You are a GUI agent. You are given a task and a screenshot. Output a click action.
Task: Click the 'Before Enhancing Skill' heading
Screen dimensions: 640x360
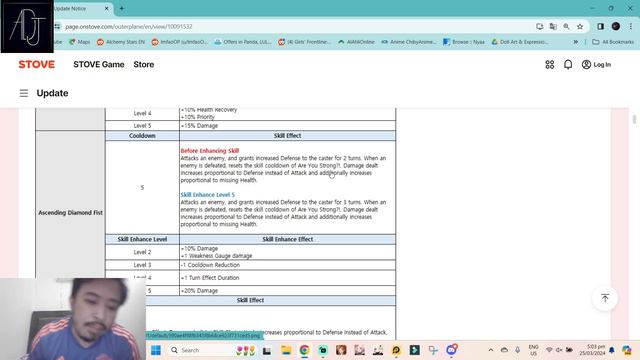pyautogui.click(x=210, y=151)
